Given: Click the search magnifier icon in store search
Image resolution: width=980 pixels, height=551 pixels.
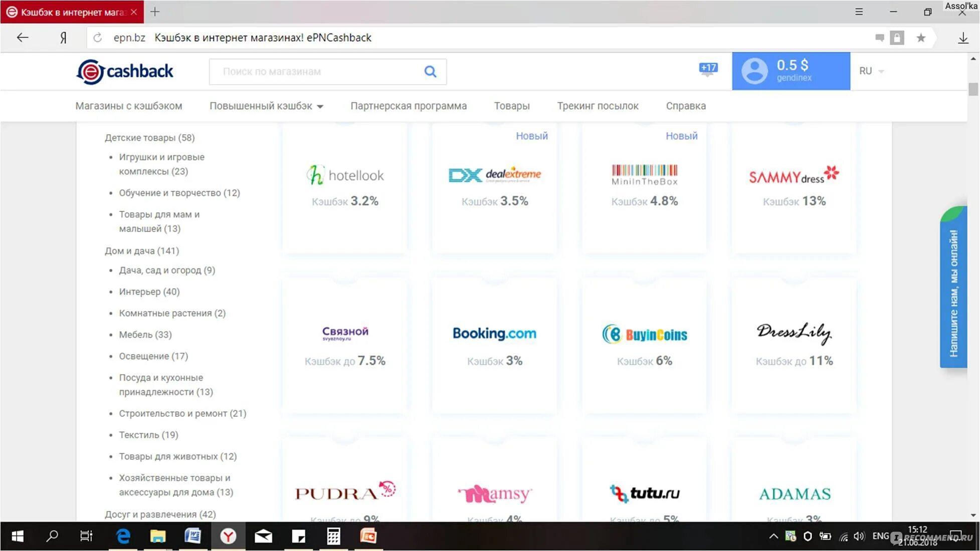Looking at the screenshot, I should [430, 72].
